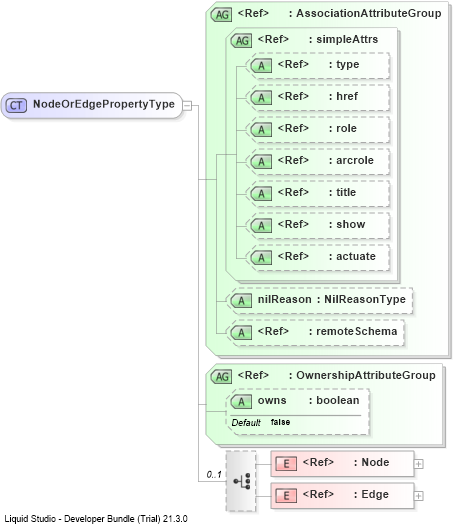
Task: Click the E icon of Edge element
Action: (286, 496)
